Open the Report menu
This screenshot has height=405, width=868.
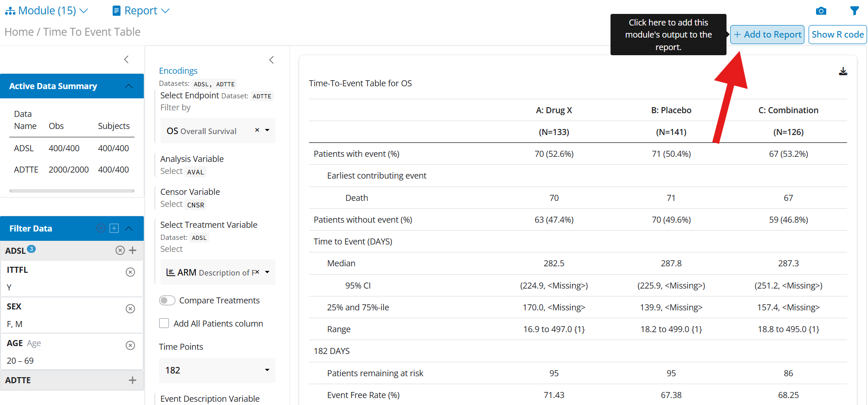[x=141, y=11]
